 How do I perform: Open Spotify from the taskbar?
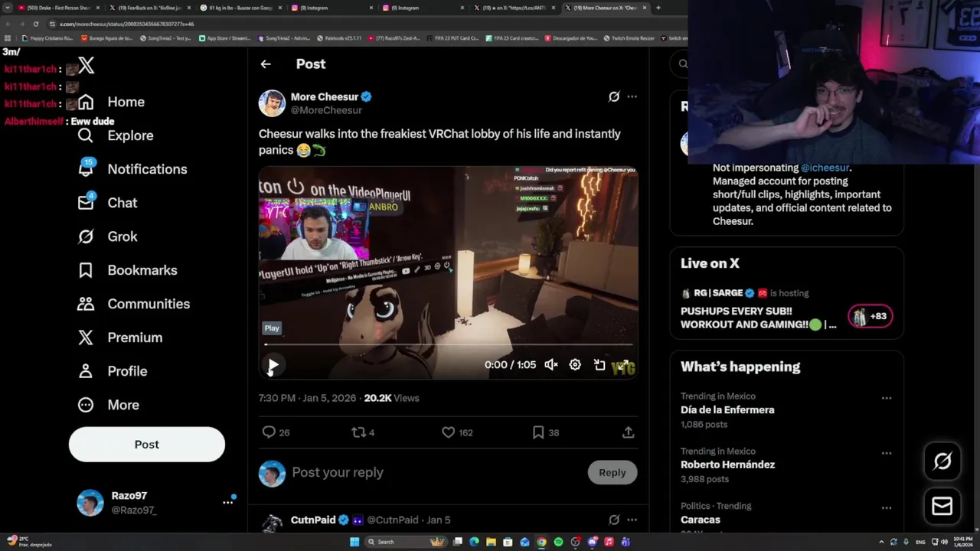point(558,542)
